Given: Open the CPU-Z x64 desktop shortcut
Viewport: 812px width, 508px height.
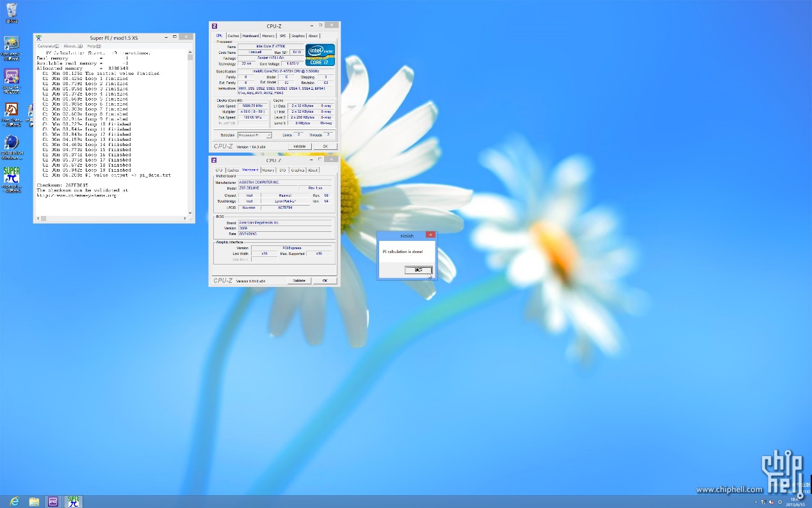Looking at the screenshot, I should (12, 79).
